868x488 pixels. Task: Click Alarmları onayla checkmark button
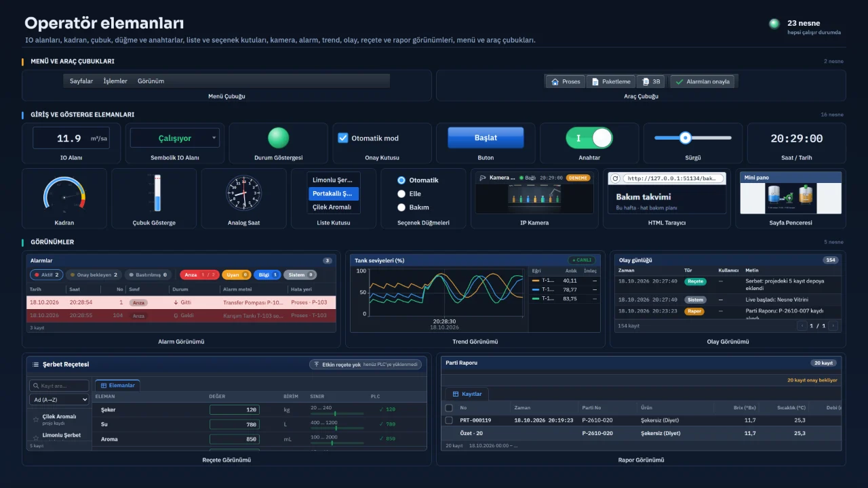pyautogui.click(x=702, y=81)
